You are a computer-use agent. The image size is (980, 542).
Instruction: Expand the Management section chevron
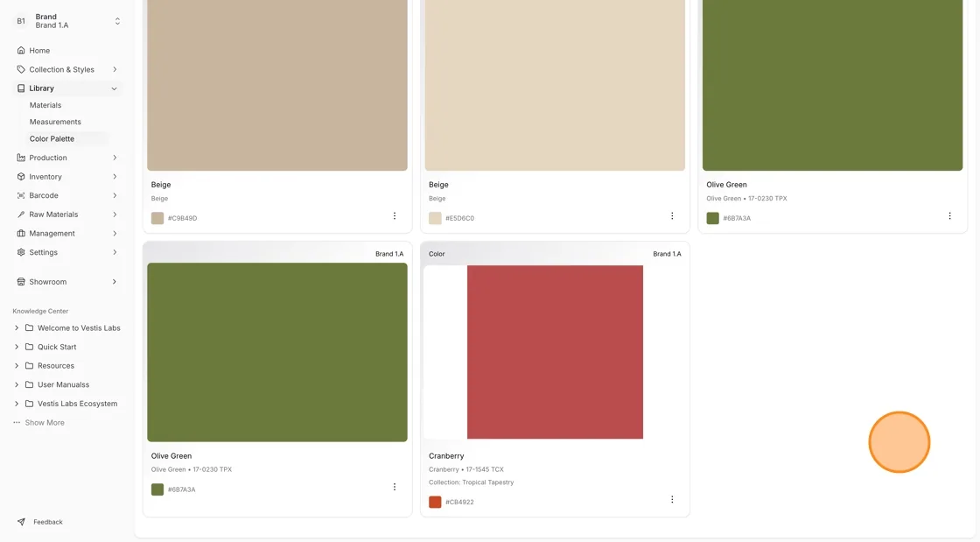coord(115,233)
